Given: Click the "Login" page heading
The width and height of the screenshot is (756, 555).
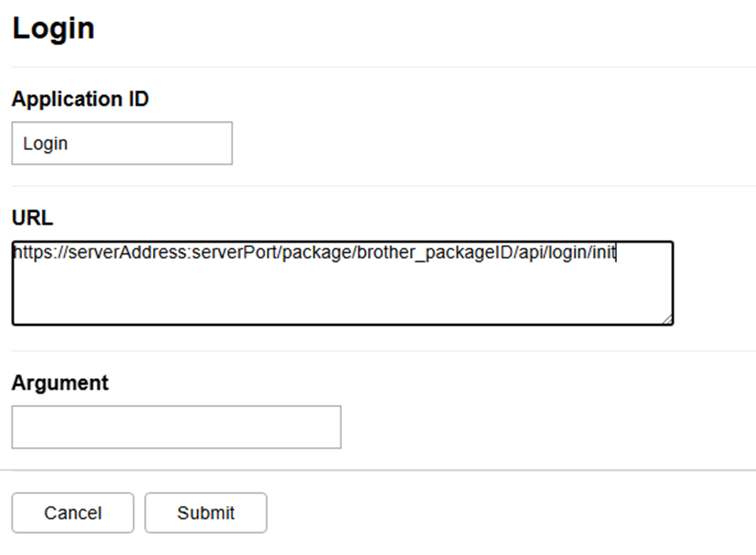Looking at the screenshot, I should [53, 29].
